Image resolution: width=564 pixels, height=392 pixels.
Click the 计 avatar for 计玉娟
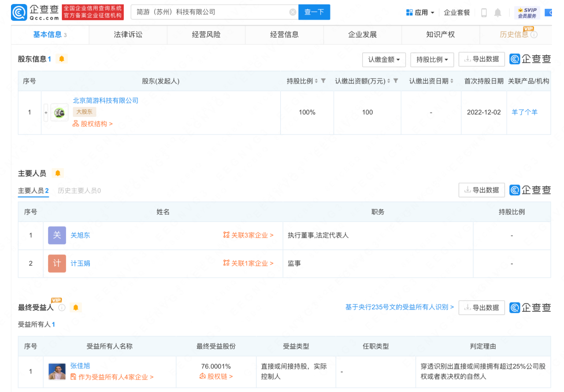[x=57, y=263]
